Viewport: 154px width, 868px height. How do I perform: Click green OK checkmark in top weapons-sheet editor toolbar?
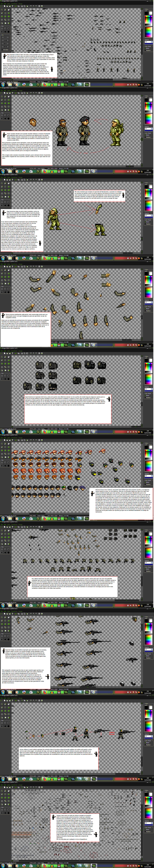(1, 6)
